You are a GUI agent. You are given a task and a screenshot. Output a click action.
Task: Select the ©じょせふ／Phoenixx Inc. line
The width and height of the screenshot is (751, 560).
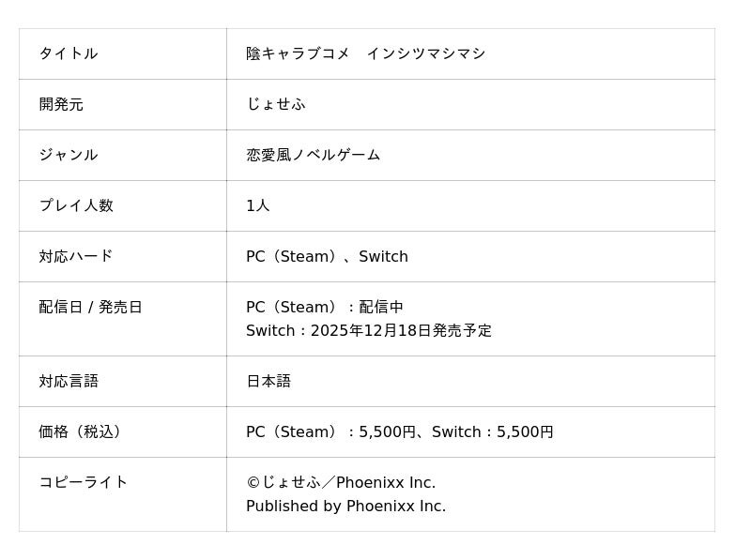(x=341, y=482)
